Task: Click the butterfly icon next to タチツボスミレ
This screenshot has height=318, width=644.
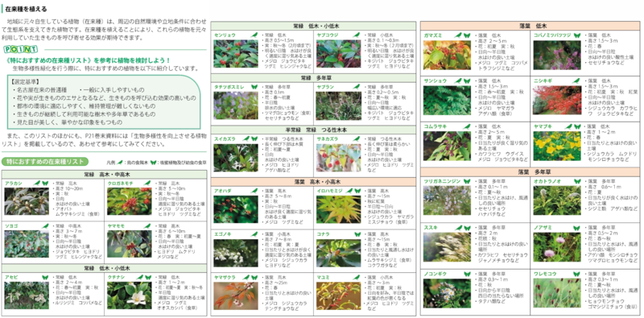Action: pos(254,87)
